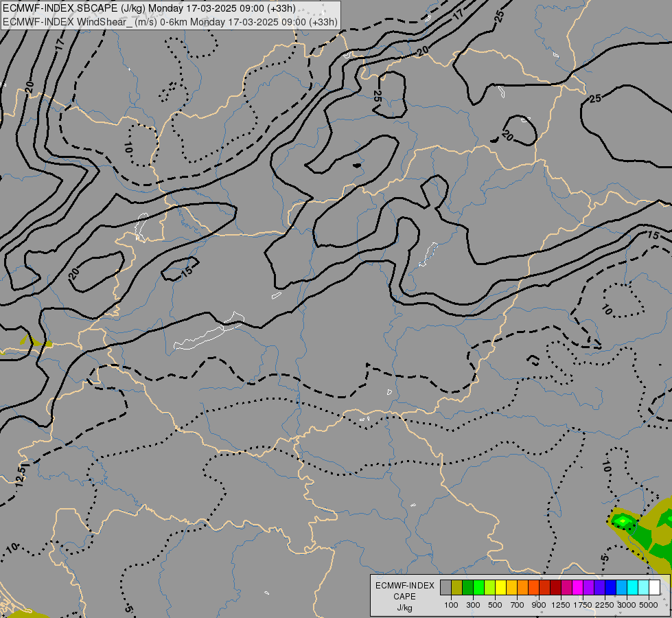Click the legend label 2250
The width and height of the screenshot is (672, 618).
pos(605,605)
